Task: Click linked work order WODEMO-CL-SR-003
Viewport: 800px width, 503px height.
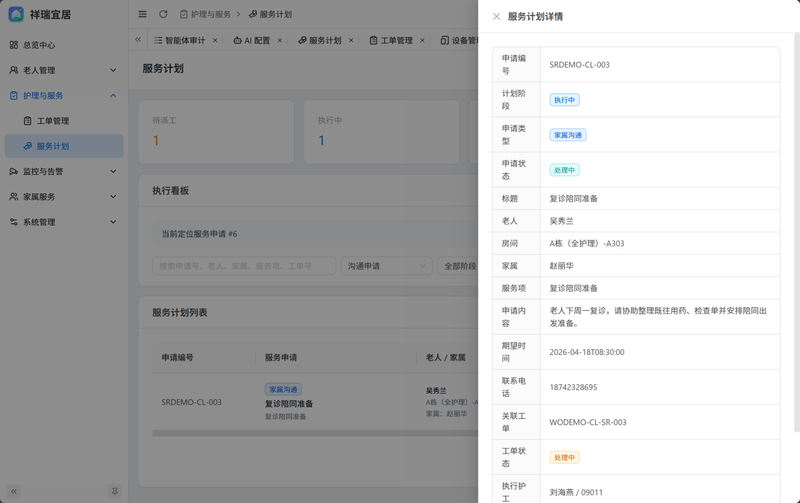Action: point(588,422)
